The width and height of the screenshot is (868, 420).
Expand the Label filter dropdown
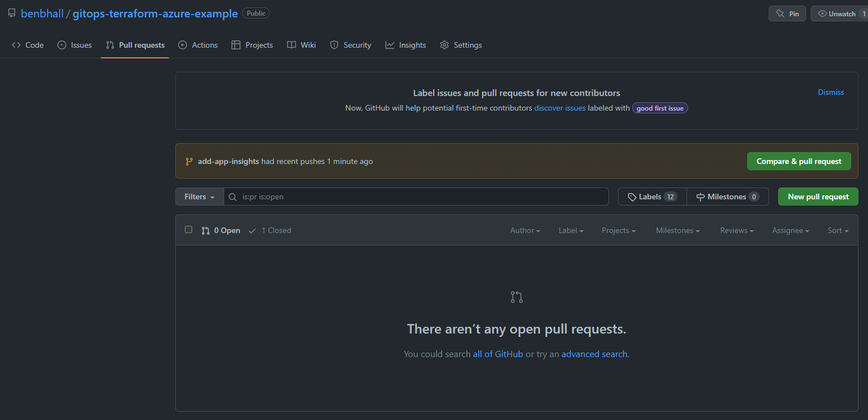pyautogui.click(x=571, y=230)
